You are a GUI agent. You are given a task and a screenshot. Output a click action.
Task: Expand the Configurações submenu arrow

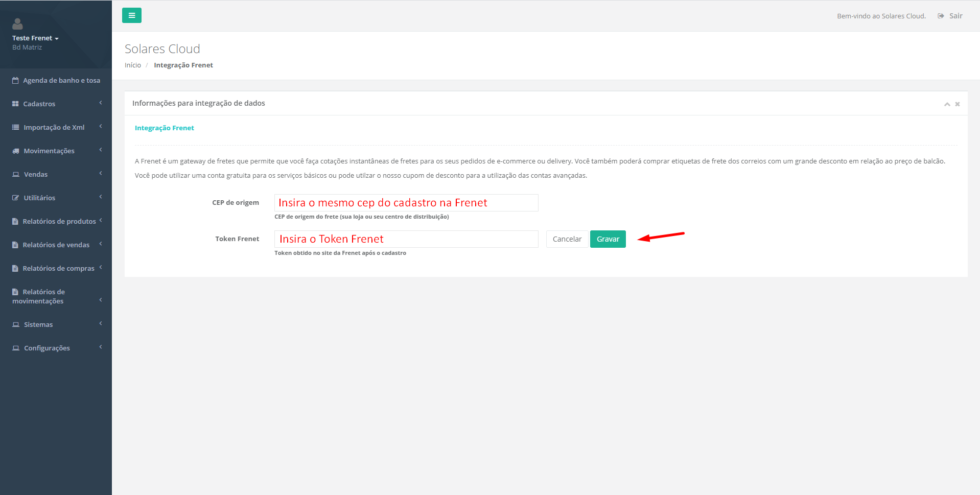click(x=101, y=347)
